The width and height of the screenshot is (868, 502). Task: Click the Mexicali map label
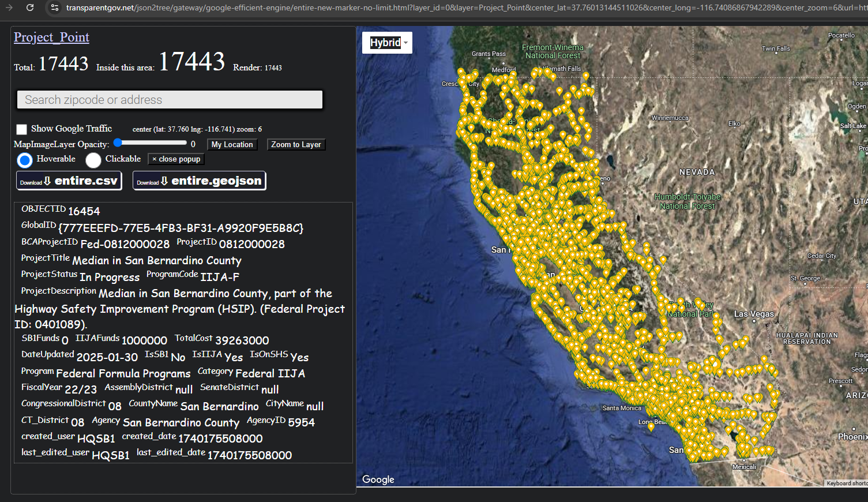click(x=744, y=467)
